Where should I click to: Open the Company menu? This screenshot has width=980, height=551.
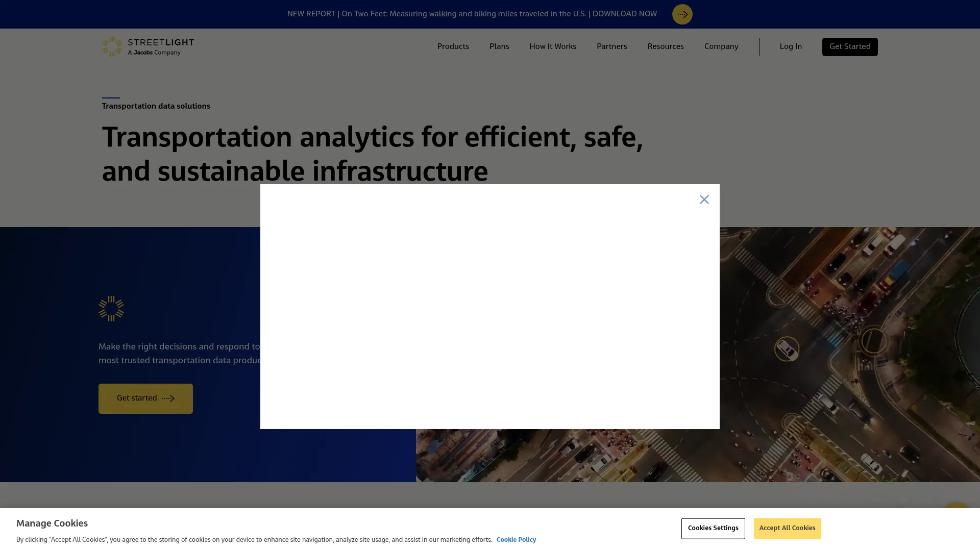(721, 46)
